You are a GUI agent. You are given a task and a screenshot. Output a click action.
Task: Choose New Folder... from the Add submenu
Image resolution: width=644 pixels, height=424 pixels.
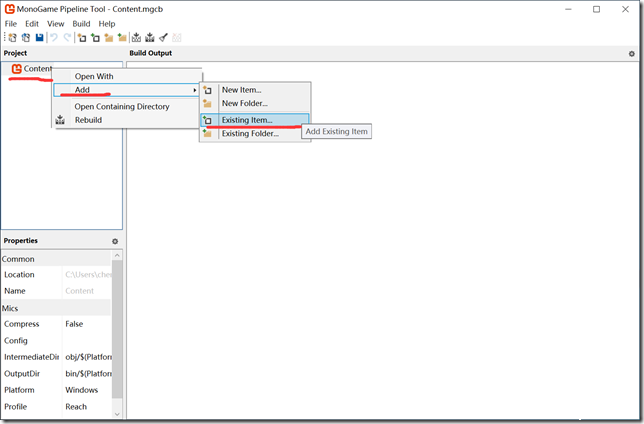245,103
